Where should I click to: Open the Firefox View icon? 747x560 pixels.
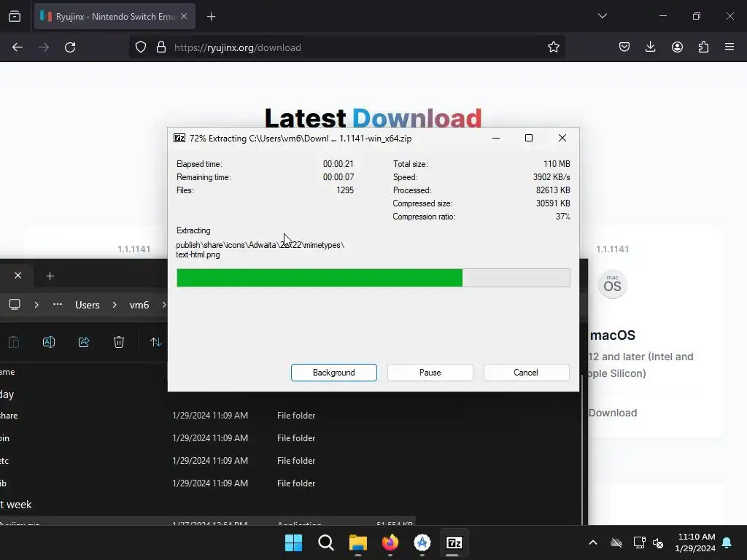click(x=15, y=16)
